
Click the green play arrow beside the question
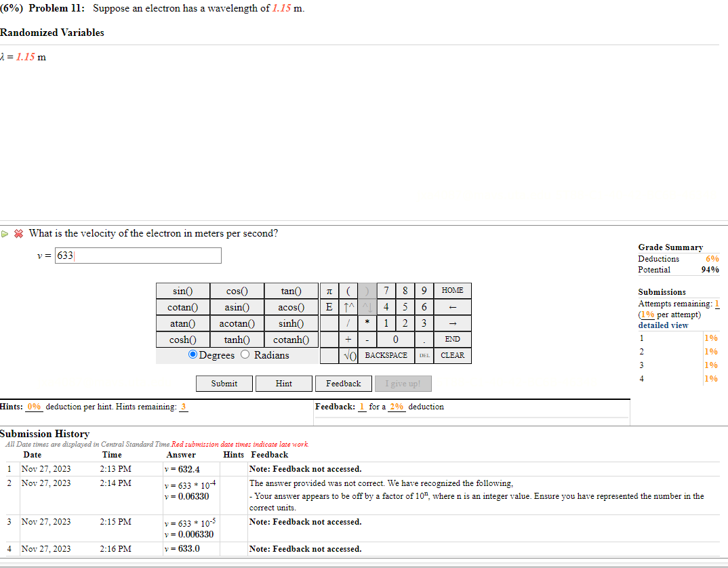(x=5, y=234)
